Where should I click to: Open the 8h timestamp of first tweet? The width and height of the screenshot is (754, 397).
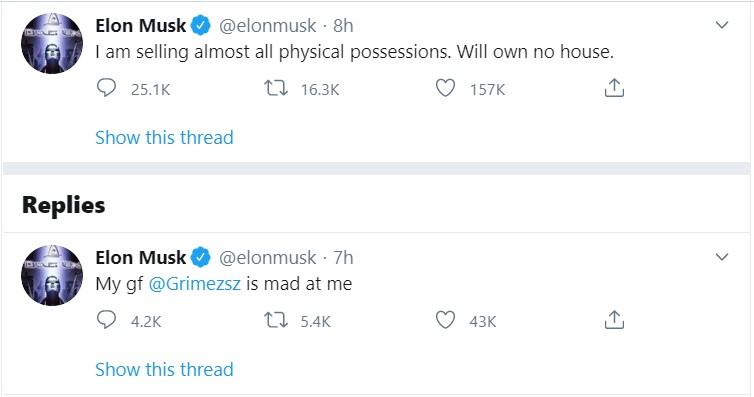(x=343, y=25)
